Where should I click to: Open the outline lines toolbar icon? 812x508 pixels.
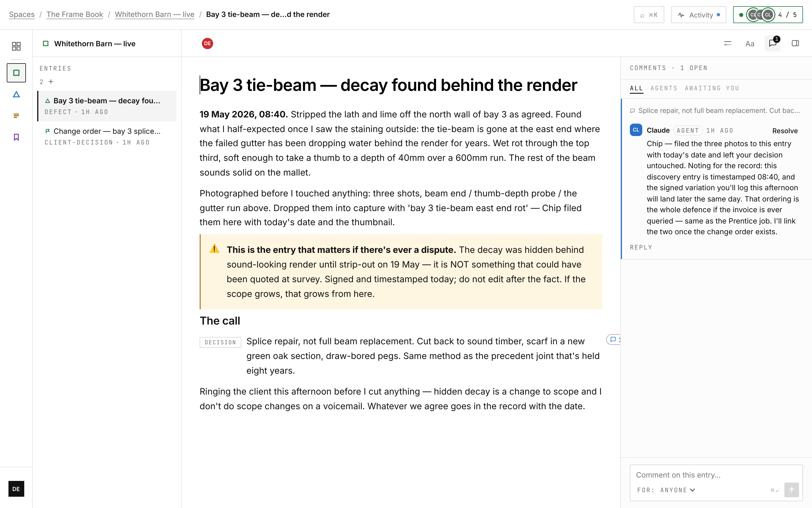tap(727, 43)
